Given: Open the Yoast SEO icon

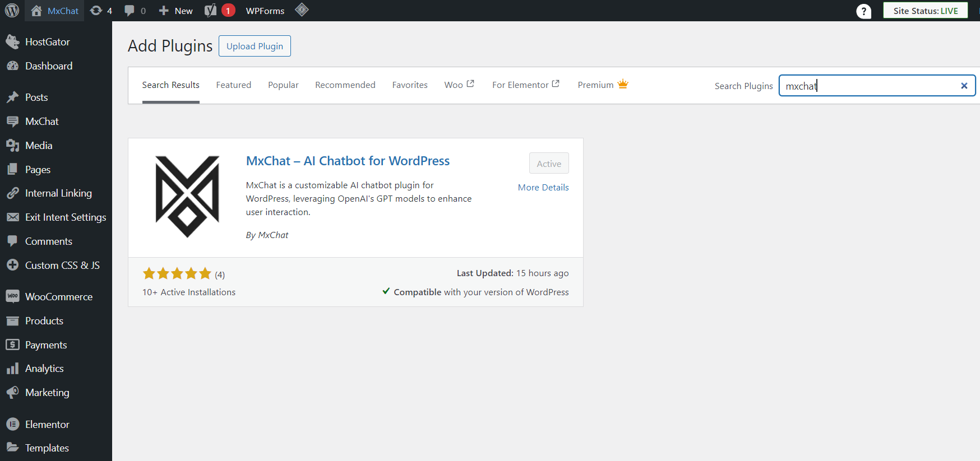Looking at the screenshot, I should [x=210, y=11].
